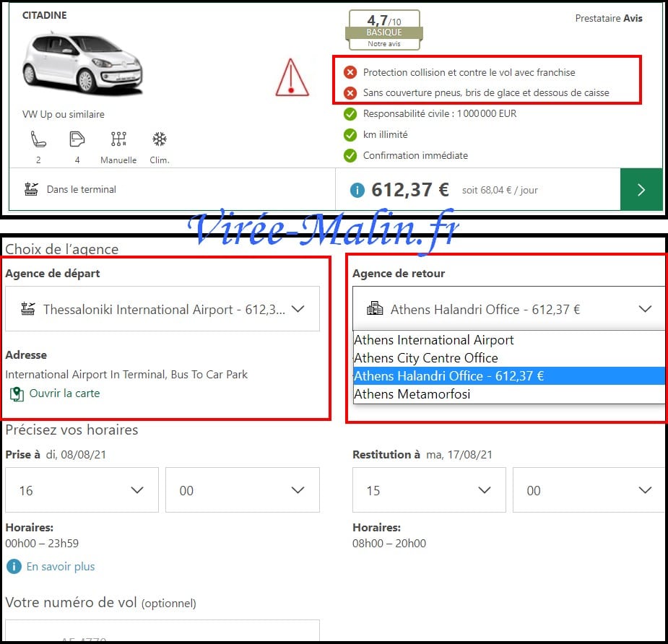Click the air conditioning snowflake icon
Image resolution: width=668 pixels, height=644 pixels.
[x=160, y=139]
